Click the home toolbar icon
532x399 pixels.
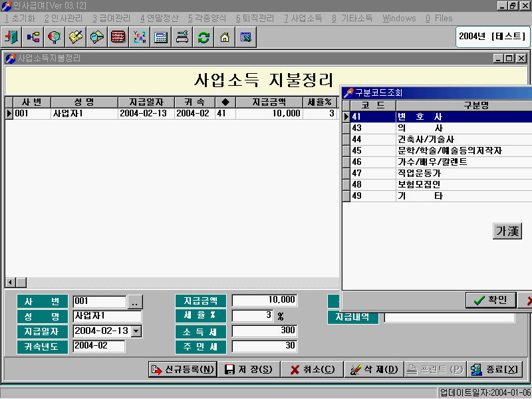point(225,37)
